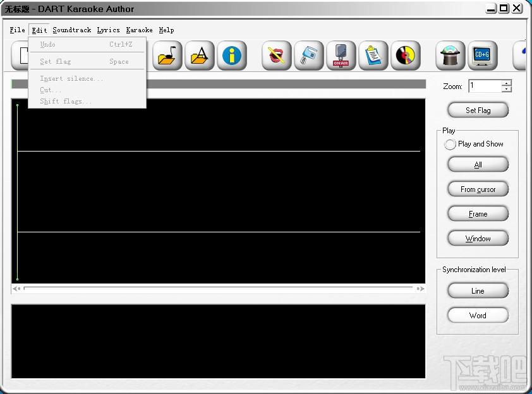This screenshot has width=532, height=394.
Task: Open soundtrack folder icon with music note
Action: 167,56
